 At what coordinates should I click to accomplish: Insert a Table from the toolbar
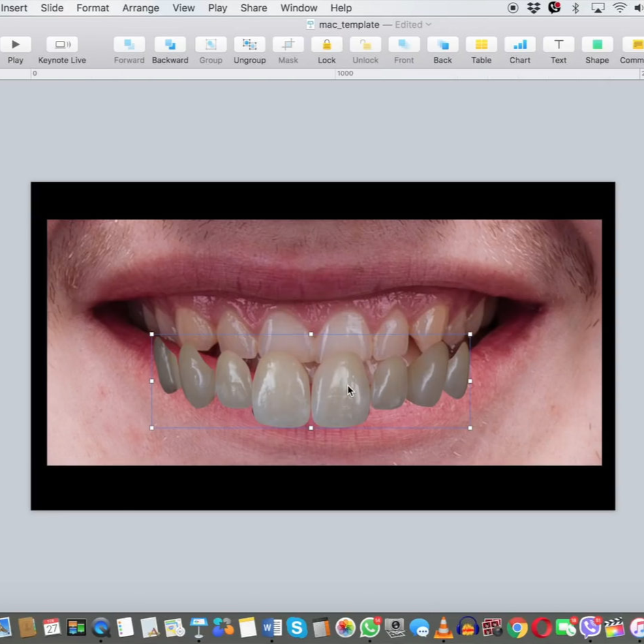[481, 45]
